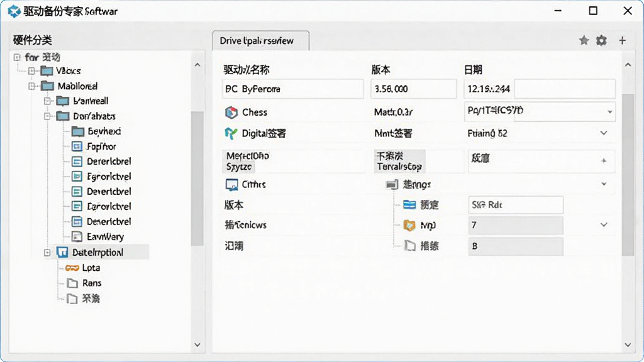The height and width of the screenshot is (362, 644).
Task: Click the 3.56.000 version field
Action: coord(414,89)
